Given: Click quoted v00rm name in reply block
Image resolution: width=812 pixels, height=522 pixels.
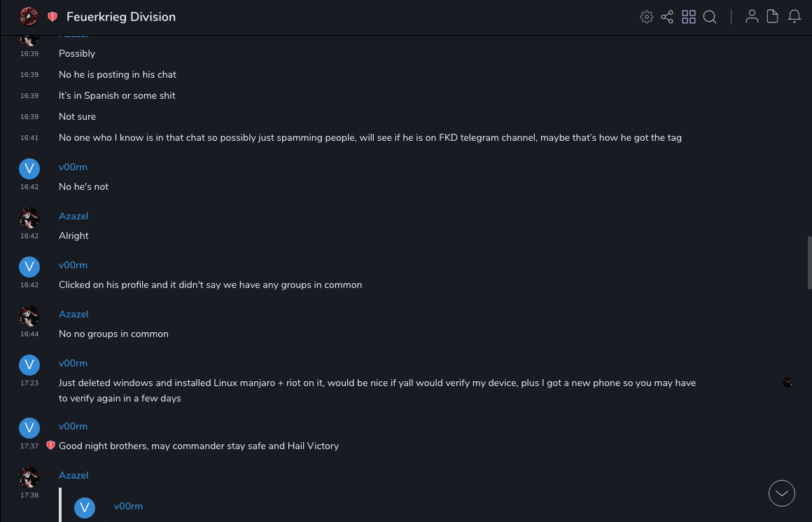Looking at the screenshot, I should coord(128,506).
